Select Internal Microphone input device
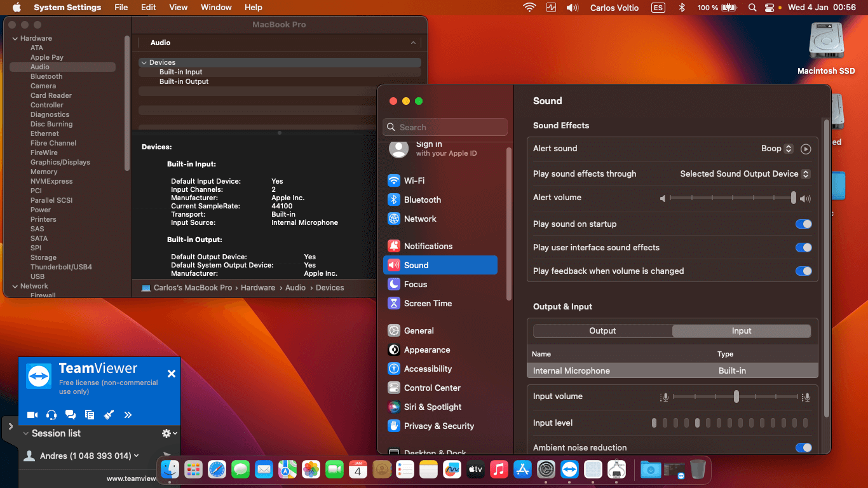The width and height of the screenshot is (868, 488). (571, 370)
